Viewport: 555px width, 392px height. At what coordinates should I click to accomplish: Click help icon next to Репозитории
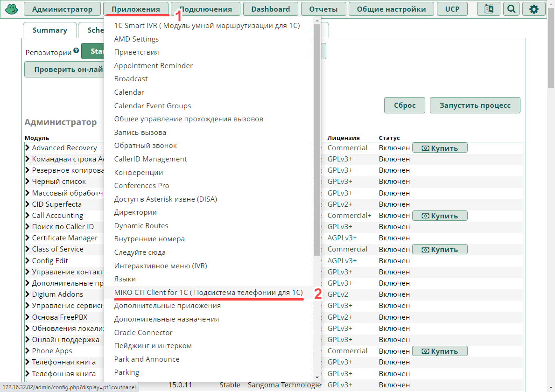[76, 50]
